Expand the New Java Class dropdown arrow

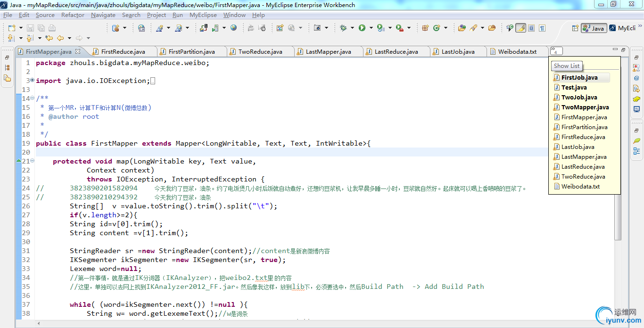point(446,28)
